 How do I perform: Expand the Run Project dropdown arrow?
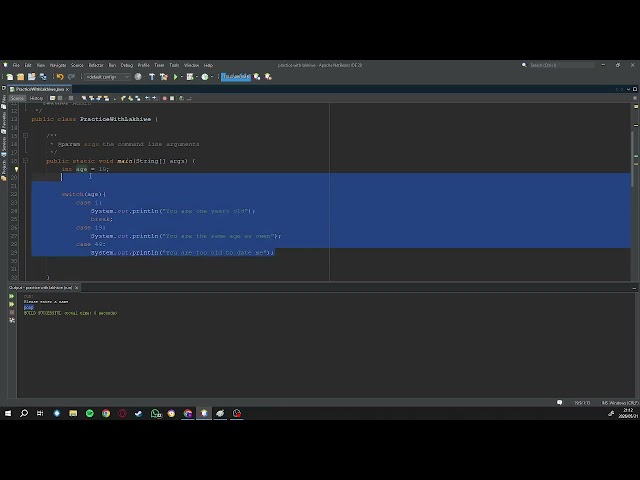pos(182,77)
